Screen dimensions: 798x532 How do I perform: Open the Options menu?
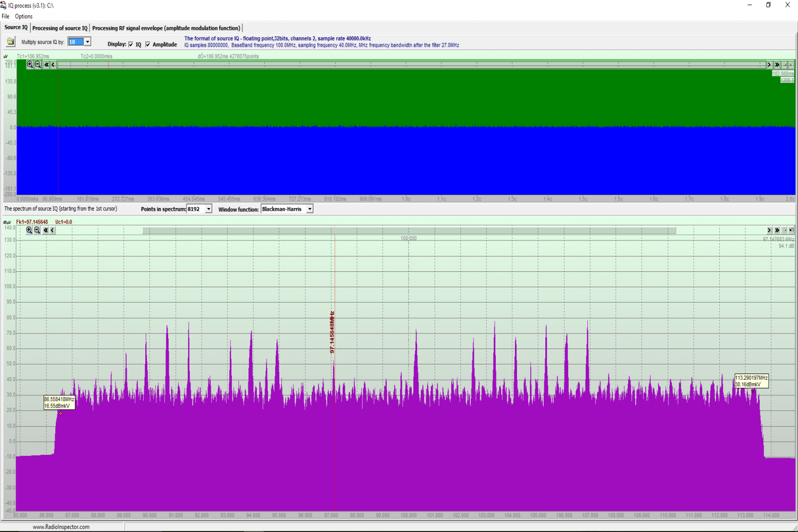point(24,16)
